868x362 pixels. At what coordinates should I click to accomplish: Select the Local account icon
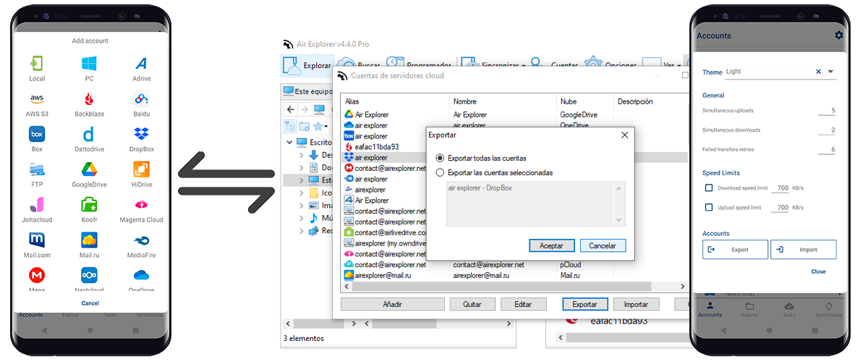[x=37, y=63]
